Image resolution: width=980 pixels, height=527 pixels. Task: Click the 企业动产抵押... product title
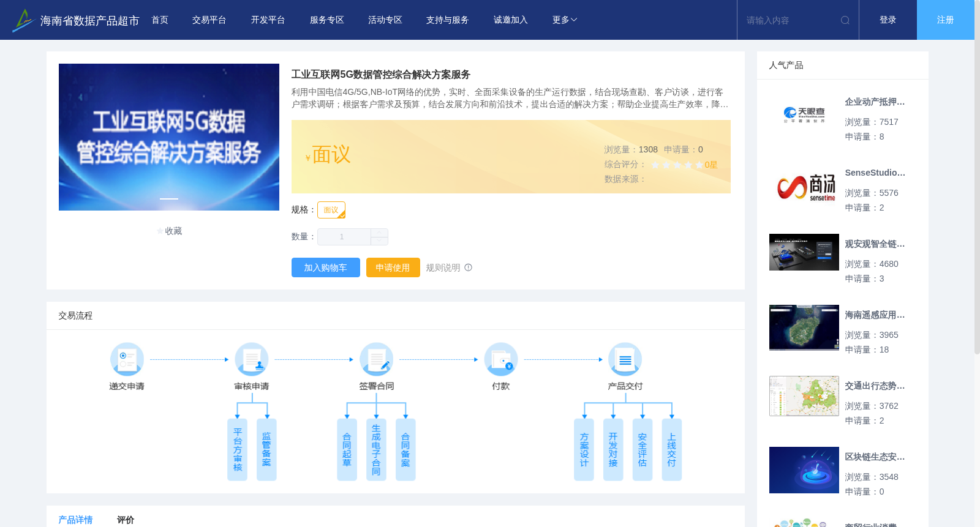[875, 102]
